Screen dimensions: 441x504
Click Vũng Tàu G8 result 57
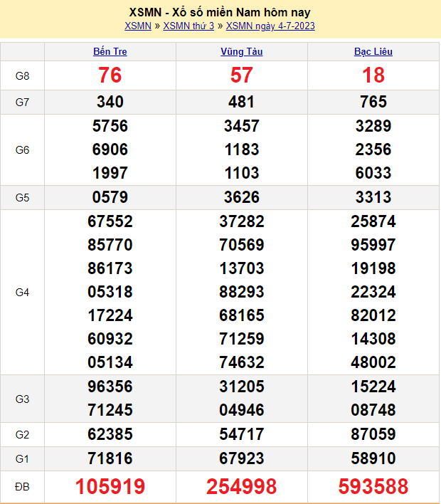241,75
